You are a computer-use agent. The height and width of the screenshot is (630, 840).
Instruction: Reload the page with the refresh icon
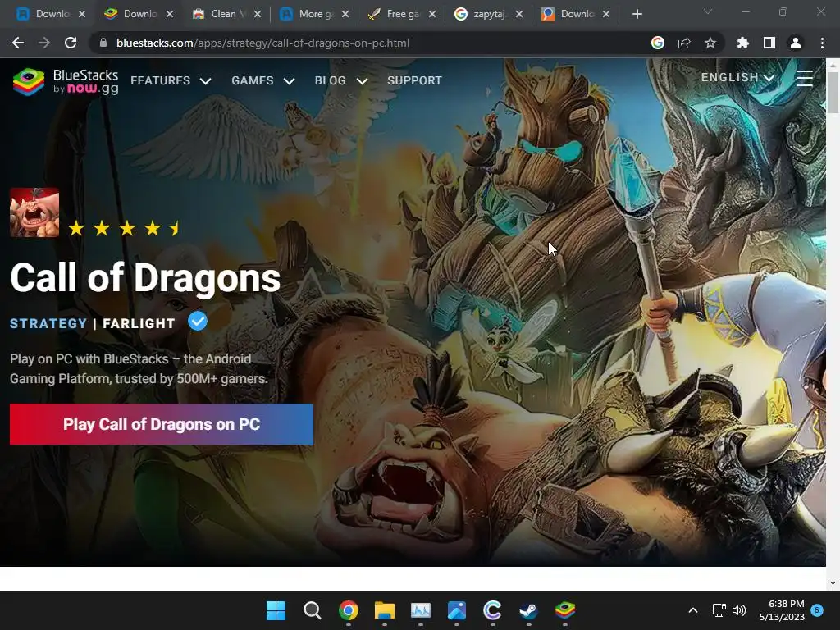click(x=71, y=43)
